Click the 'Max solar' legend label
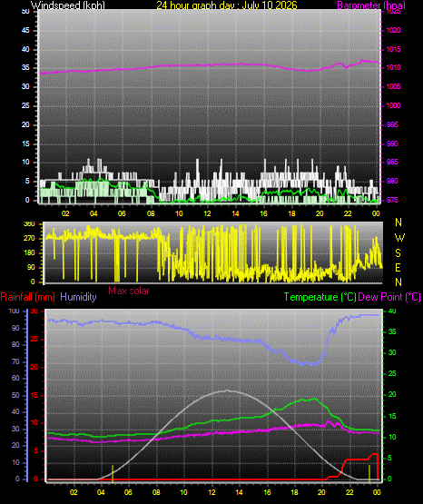This screenshot has width=423, height=504. [129, 291]
